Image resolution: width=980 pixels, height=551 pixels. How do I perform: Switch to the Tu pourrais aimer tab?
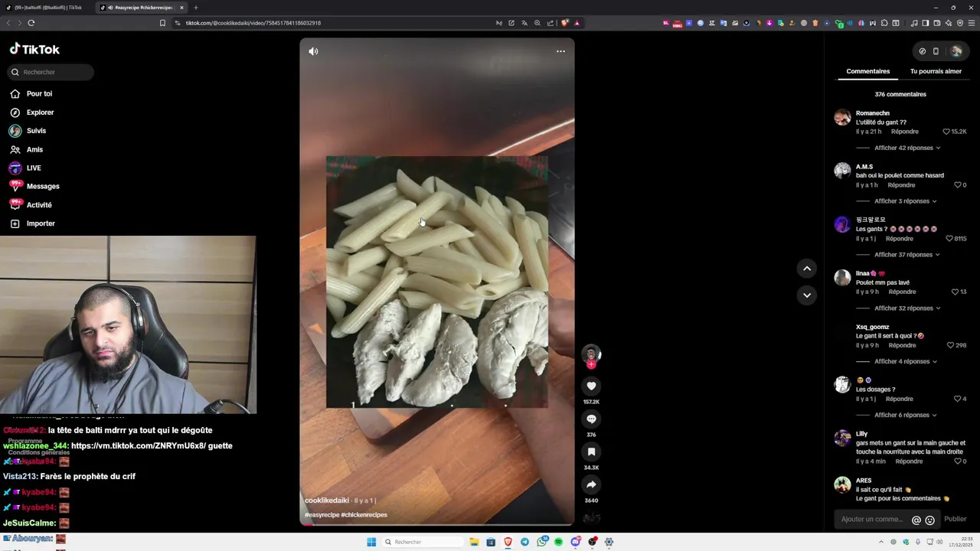(x=936, y=71)
